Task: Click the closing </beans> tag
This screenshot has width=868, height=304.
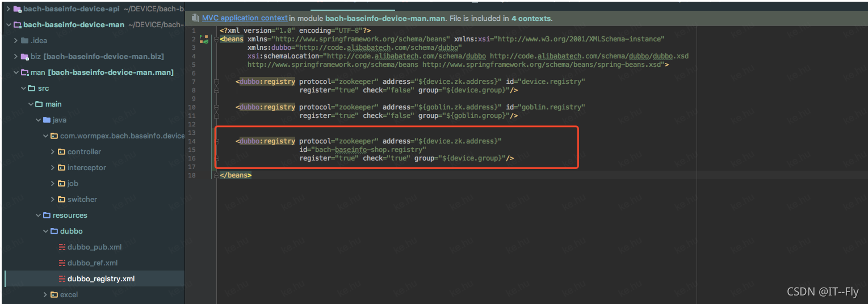Action: 236,175
